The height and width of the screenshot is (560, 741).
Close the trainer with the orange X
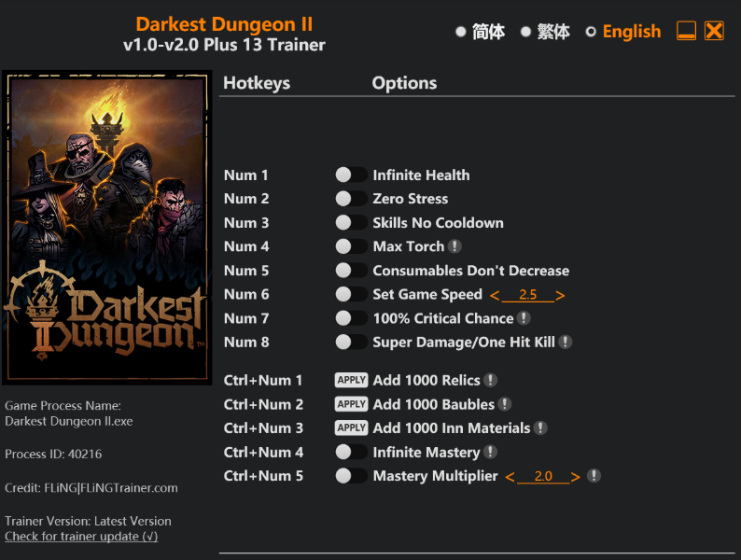(714, 31)
